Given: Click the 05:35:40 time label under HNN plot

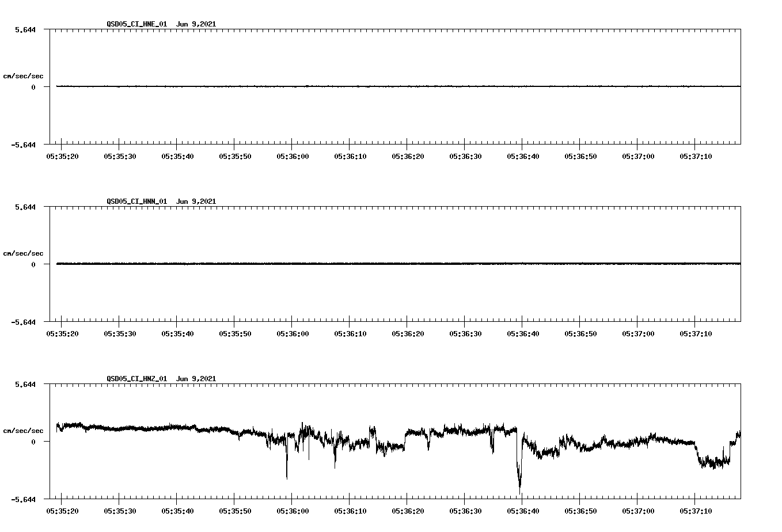Looking at the screenshot, I should pos(177,334).
